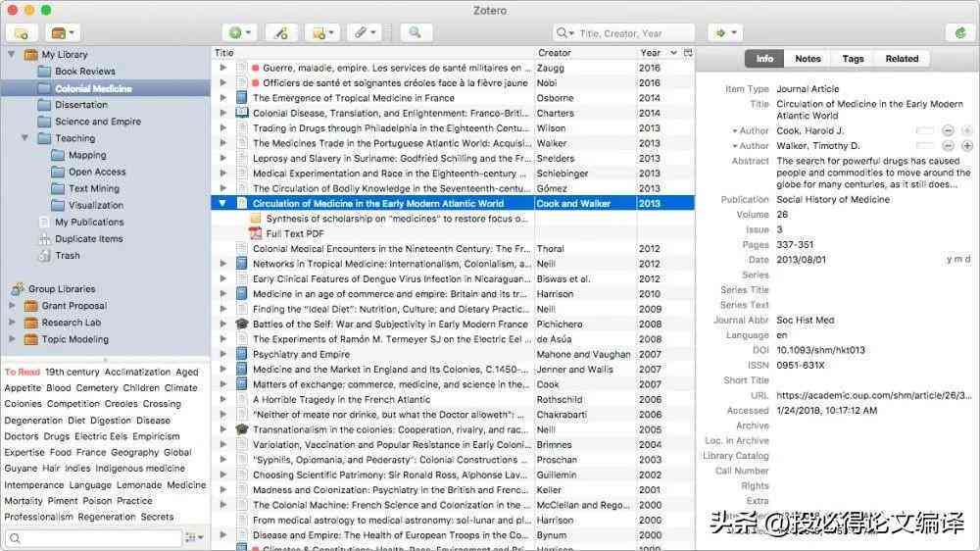This screenshot has height=551, width=980.
Task: Click the green New Item button
Action: 239,32
